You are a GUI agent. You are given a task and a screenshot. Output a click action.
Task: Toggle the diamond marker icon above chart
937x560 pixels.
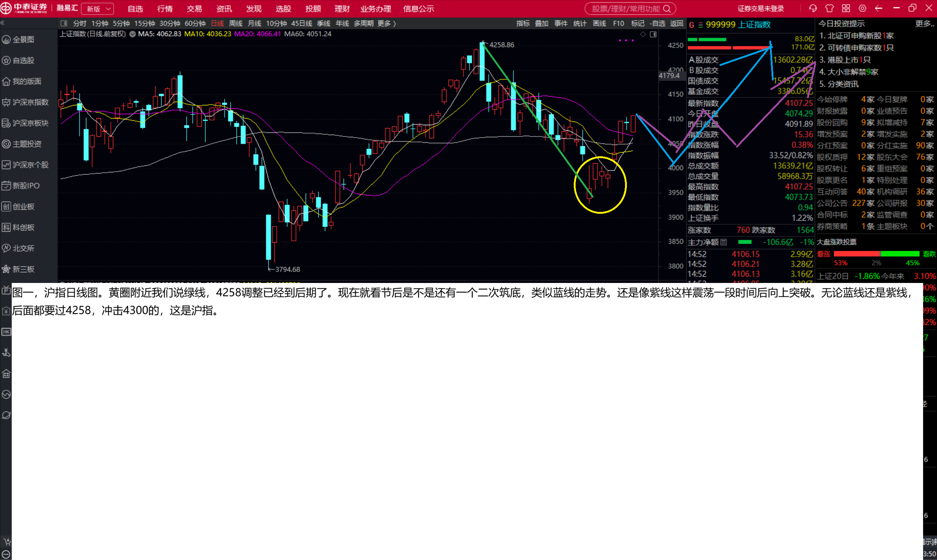click(643, 34)
